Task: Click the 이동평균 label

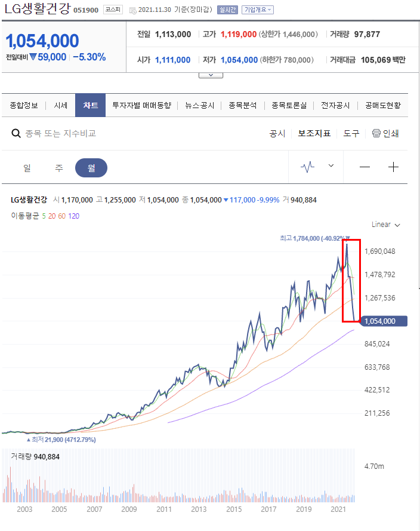Action: (x=25, y=216)
